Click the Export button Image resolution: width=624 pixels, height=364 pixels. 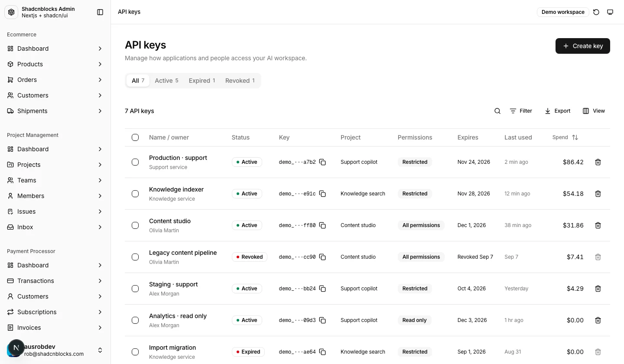[x=558, y=111]
